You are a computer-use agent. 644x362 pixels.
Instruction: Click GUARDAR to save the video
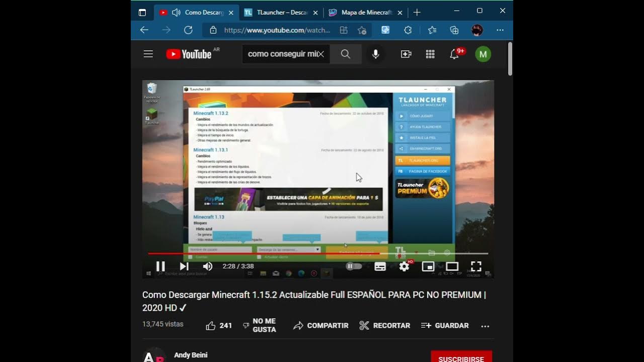click(445, 326)
